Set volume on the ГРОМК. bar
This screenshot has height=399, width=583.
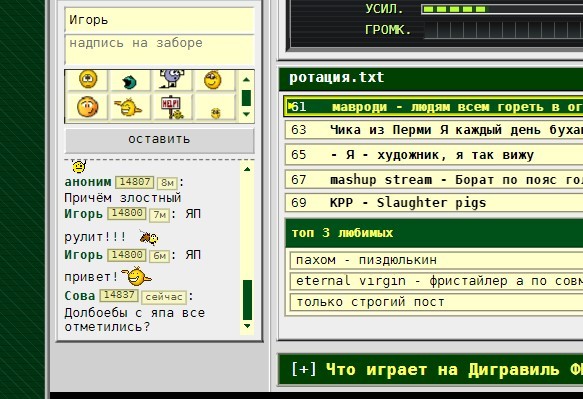503,30
